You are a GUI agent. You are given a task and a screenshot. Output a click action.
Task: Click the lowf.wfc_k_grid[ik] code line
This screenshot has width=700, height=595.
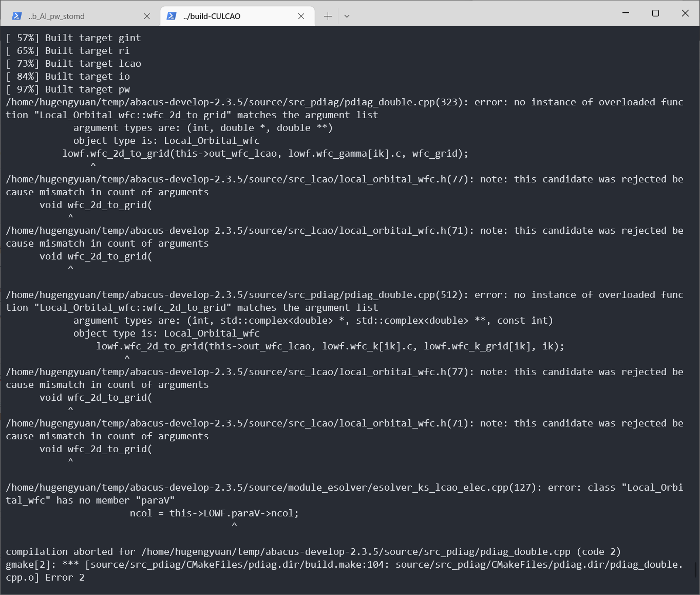point(330,346)
